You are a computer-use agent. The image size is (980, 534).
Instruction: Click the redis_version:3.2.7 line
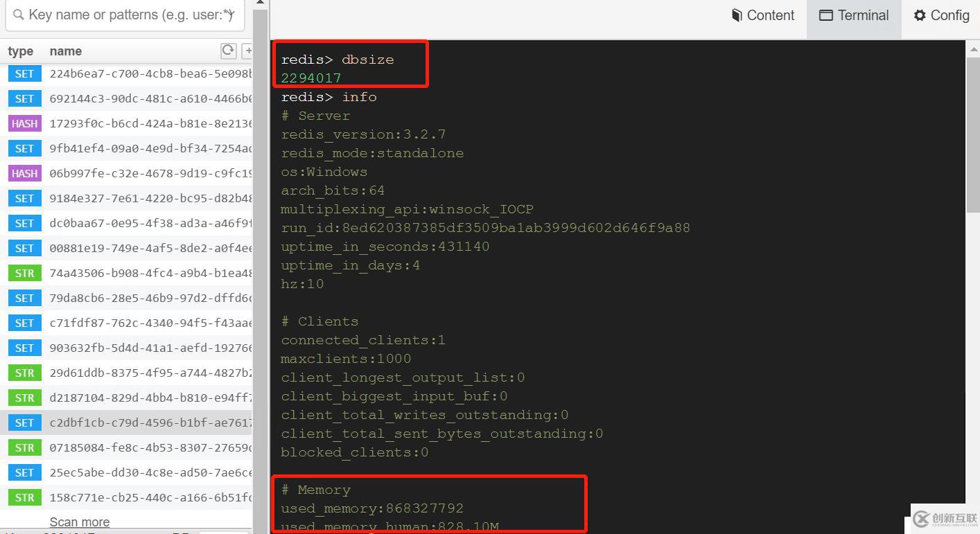coord(363,134)
